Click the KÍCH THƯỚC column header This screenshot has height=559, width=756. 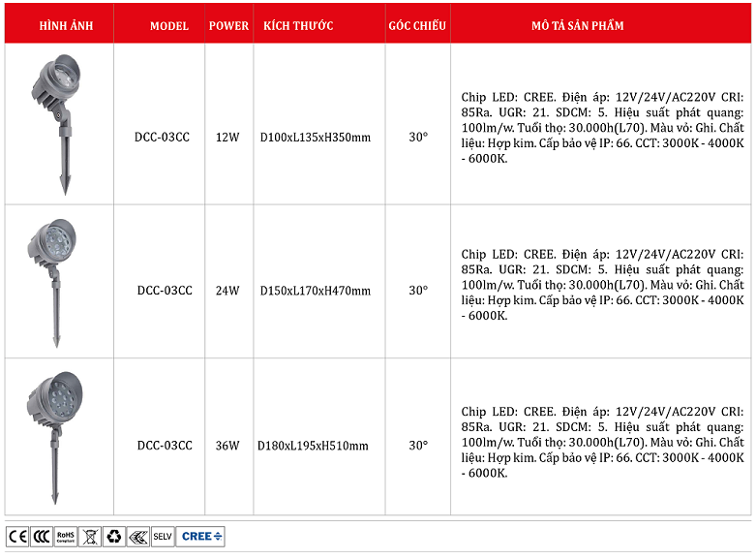pyautogui.click(x=298, y=25)
